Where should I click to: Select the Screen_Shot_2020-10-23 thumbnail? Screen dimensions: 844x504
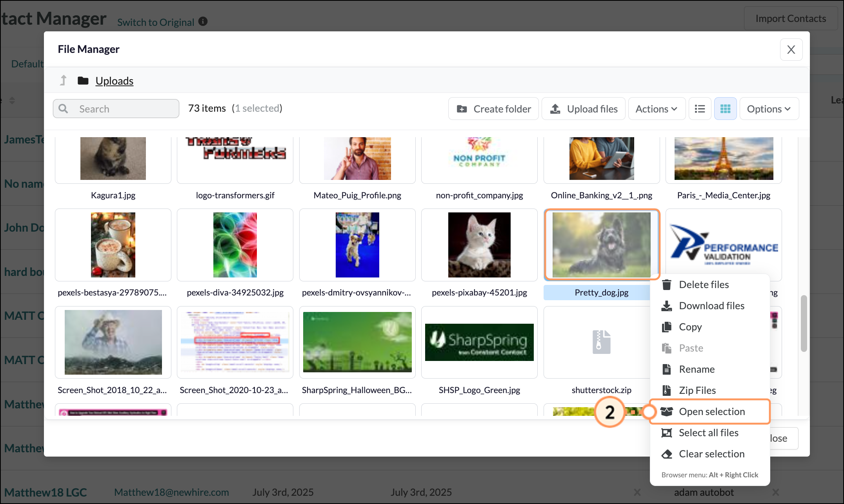click(x=235, y=342)
